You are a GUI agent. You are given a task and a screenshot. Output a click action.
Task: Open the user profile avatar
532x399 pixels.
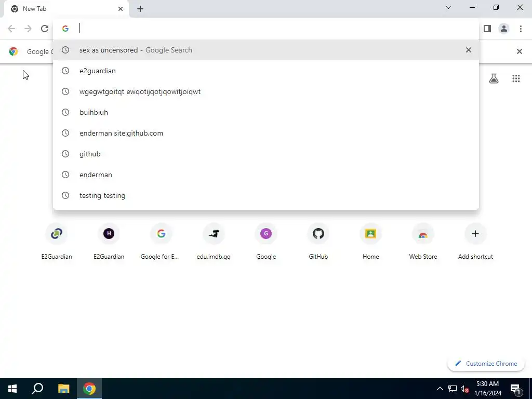click(504, 29)
